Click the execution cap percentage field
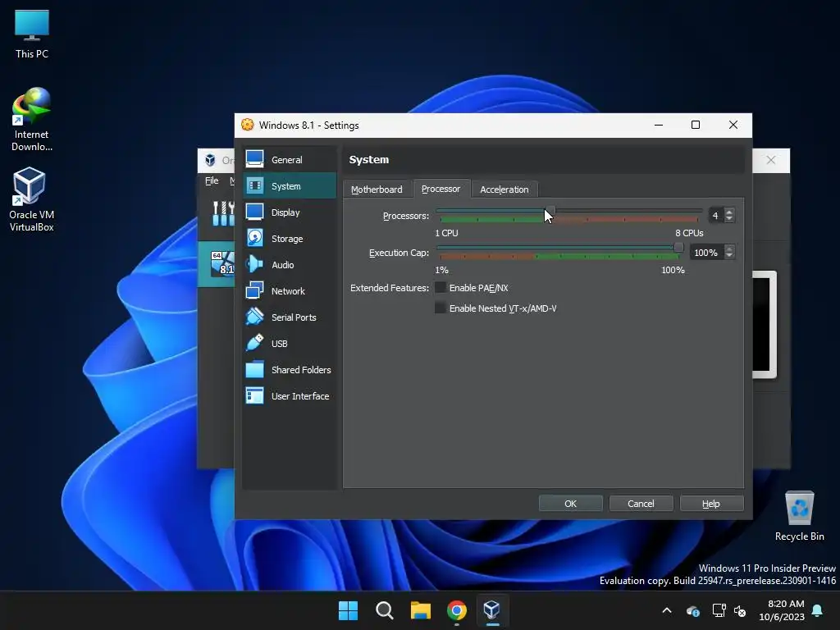The image size is (840, 630). tap(706, 253)
